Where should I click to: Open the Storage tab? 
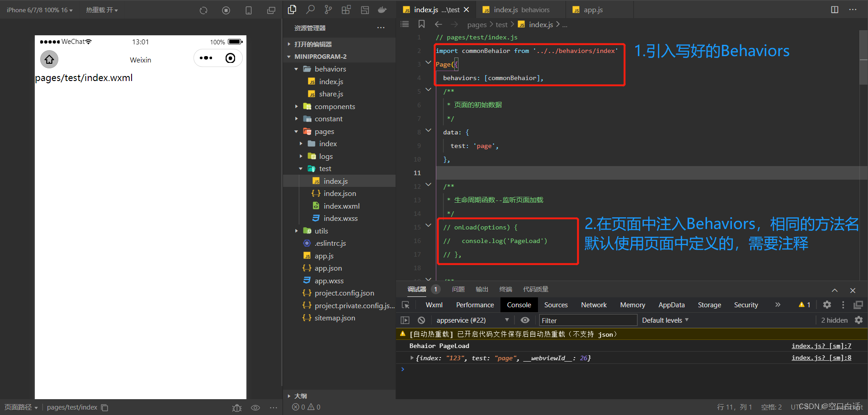point(709,305)
